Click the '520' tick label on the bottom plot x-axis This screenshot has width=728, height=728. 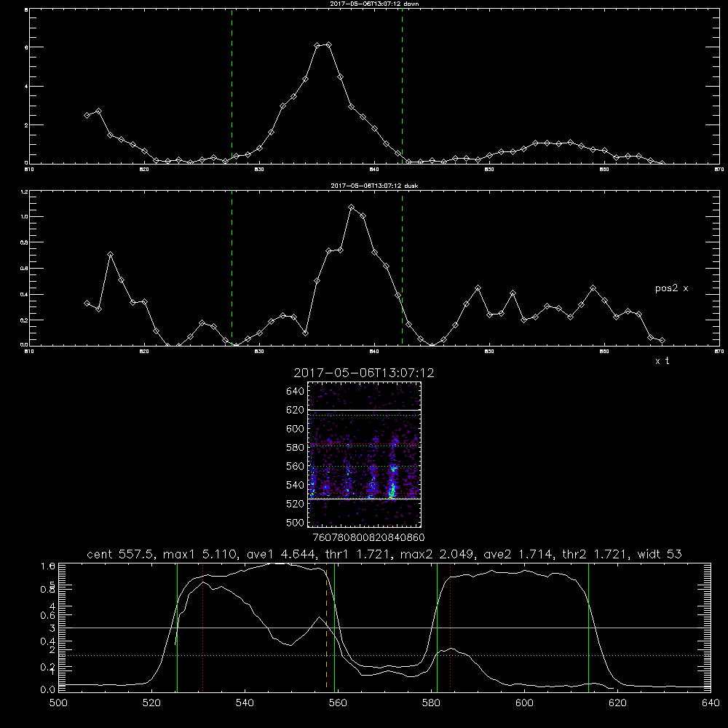click(x=151, y=703)
